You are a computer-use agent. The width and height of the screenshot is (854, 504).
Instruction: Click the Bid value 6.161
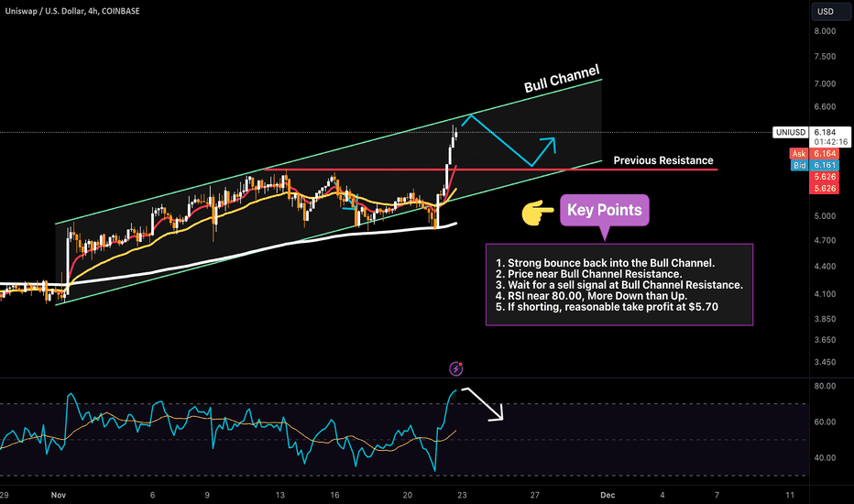click(x=825, y=165)
